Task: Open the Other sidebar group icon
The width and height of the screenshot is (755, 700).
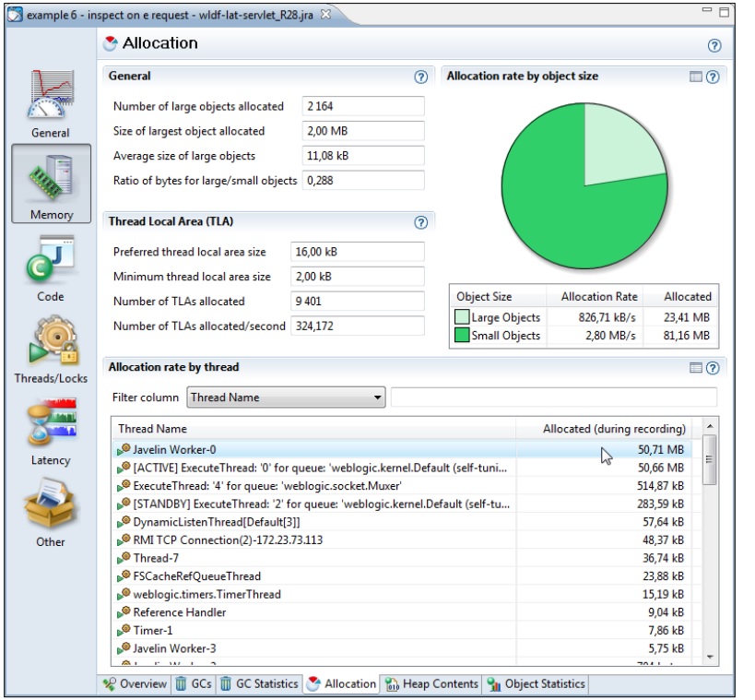Action: click(x=51, y=508)
